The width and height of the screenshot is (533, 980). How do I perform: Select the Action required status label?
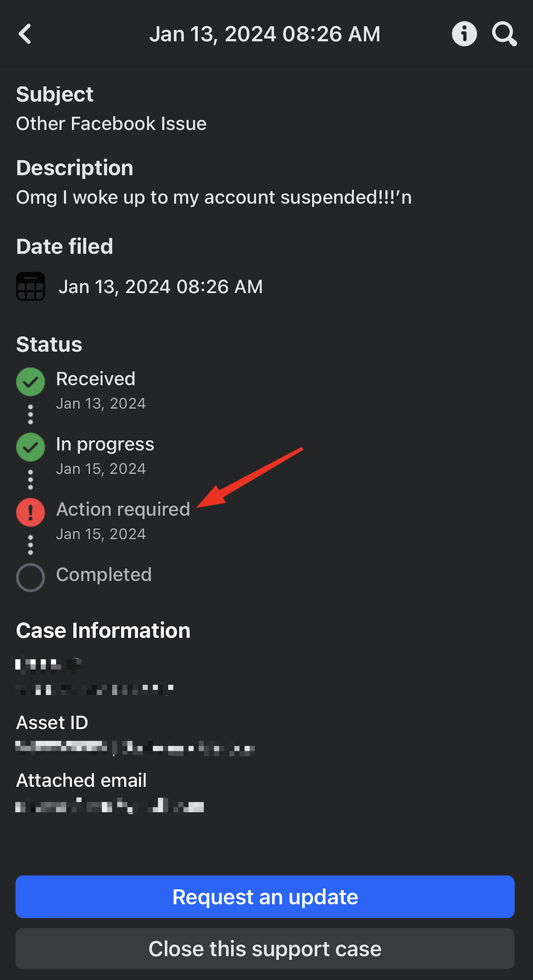coord(123,509)
